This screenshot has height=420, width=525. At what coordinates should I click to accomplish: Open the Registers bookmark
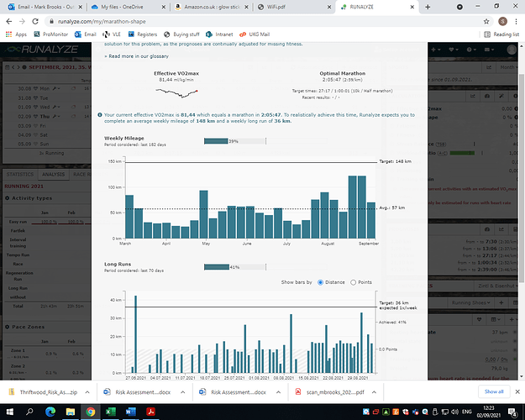(x=143, y=34)
